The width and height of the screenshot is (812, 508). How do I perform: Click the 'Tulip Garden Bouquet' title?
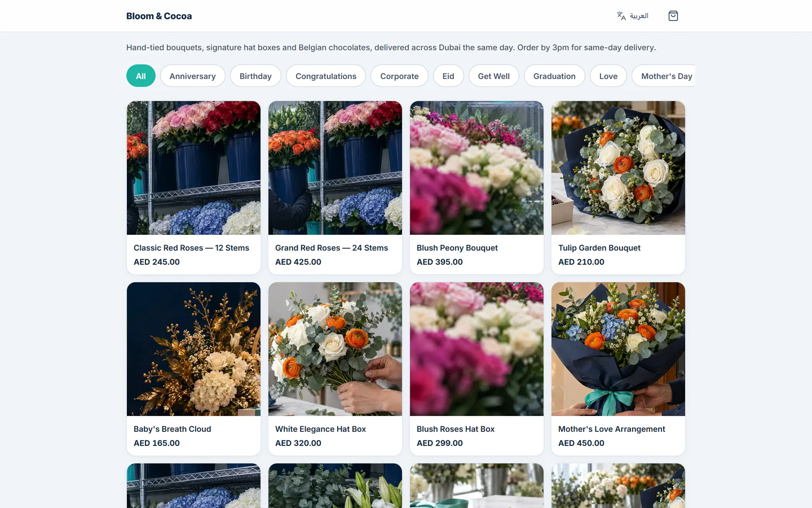point(599,248)
